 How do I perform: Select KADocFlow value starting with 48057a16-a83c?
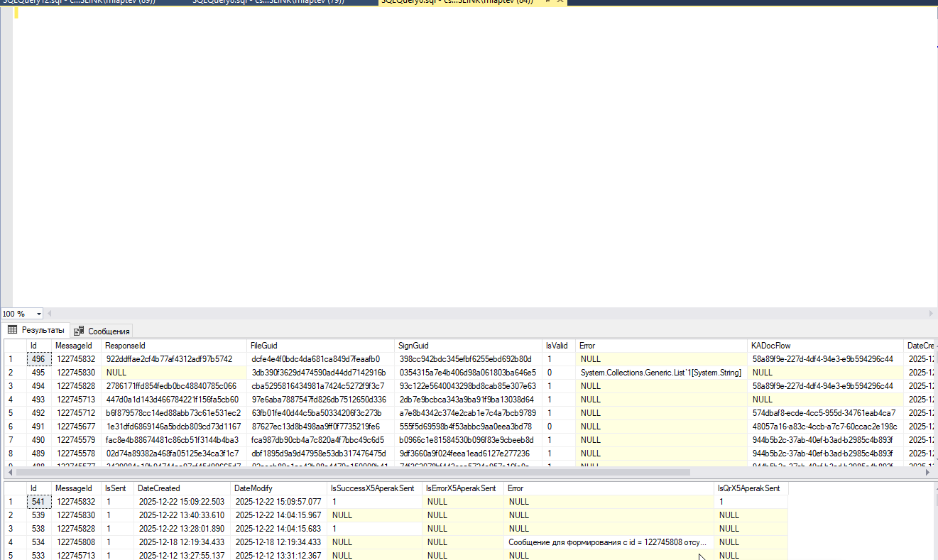[x=826, y=427]
